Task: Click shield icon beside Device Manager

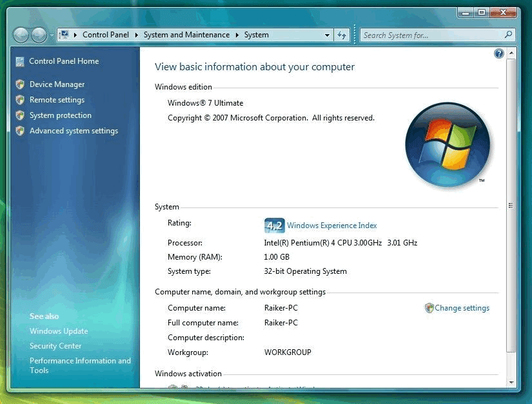Action: 20,84
